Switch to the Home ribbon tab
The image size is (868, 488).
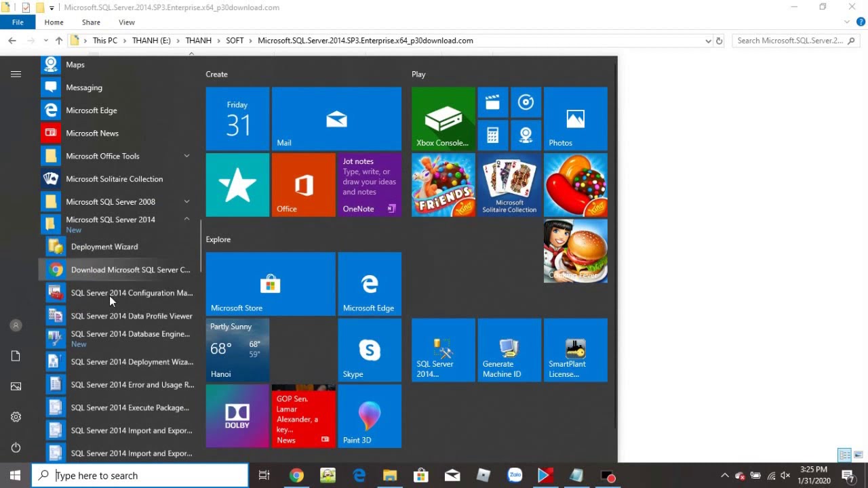pos(54,22)
